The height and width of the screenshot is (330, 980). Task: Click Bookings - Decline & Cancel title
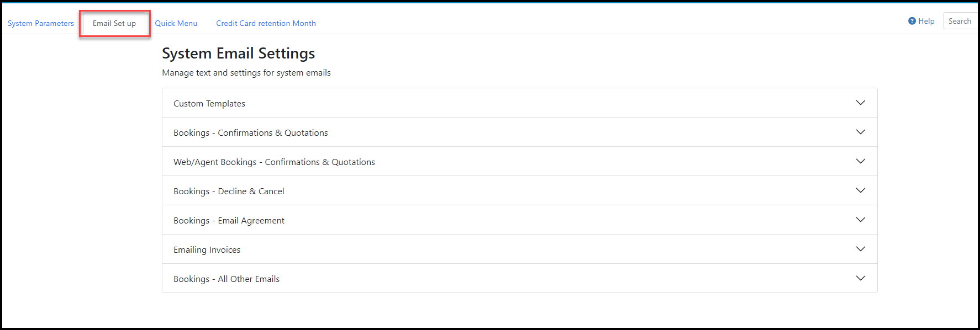point(229,191)
